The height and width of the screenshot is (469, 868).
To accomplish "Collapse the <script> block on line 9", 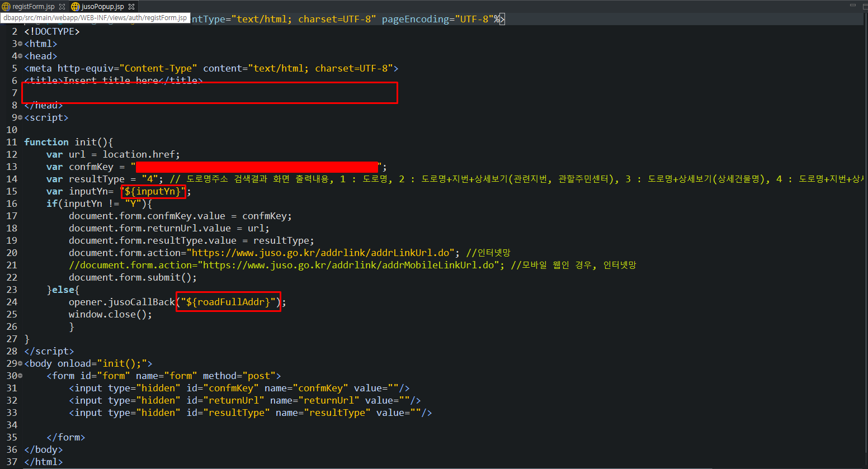I will [20, 118].
